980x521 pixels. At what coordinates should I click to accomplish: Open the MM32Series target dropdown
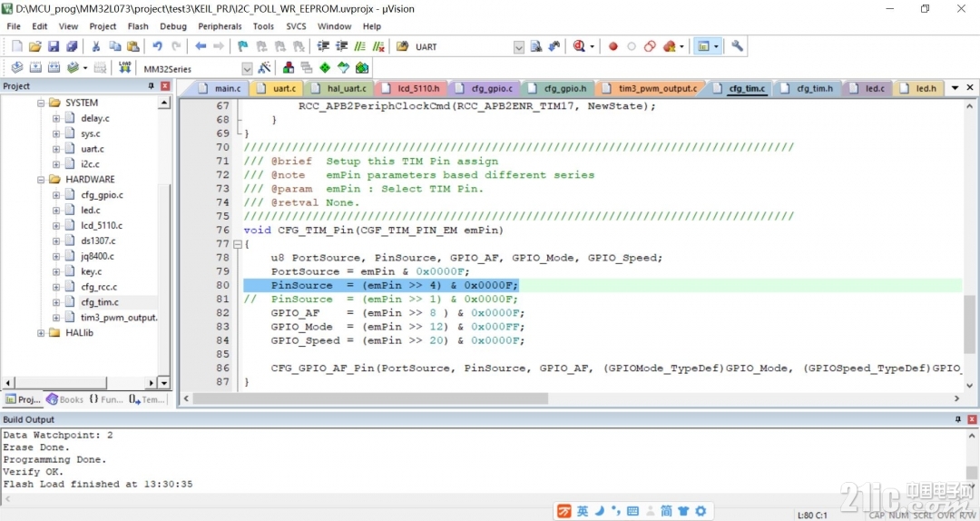247,68
